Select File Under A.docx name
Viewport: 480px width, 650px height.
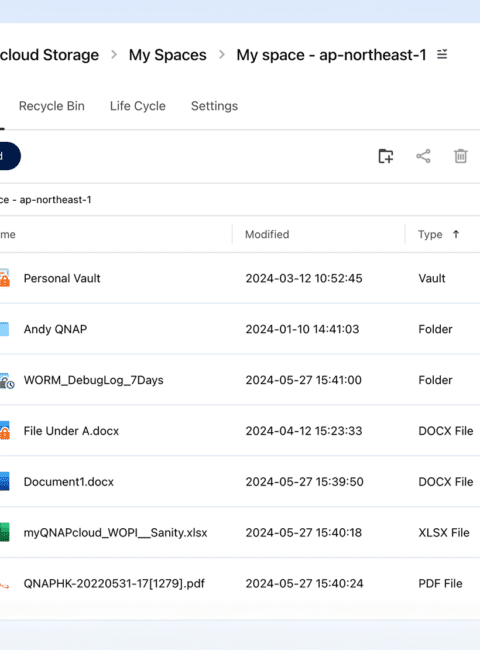point(71,431)
